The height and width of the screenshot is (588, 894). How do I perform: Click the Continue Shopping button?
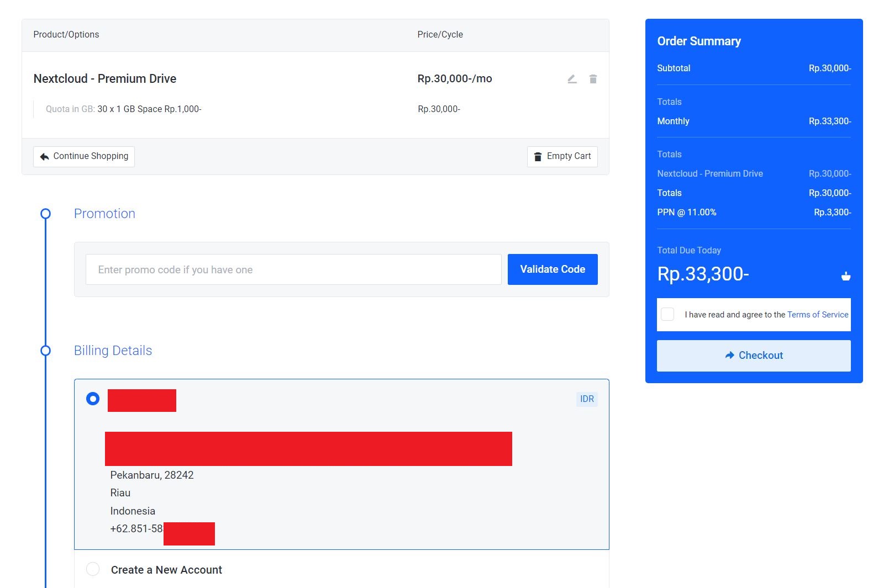coord(83,156)
